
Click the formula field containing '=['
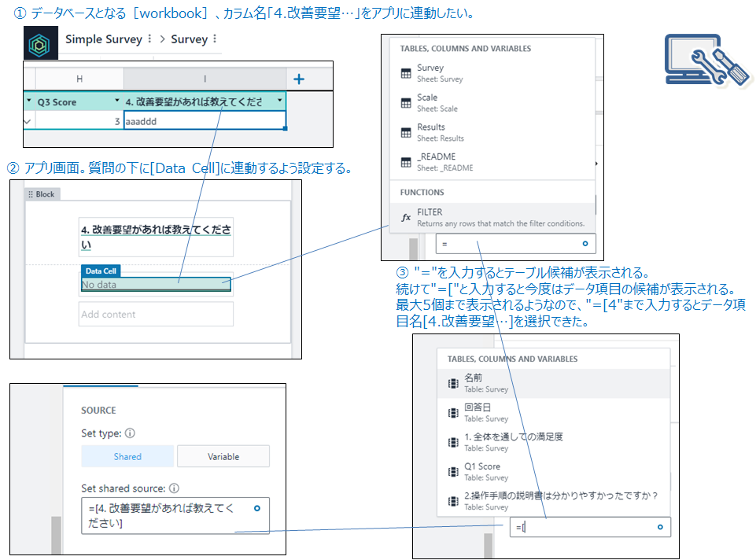click(x=590, y=527)
